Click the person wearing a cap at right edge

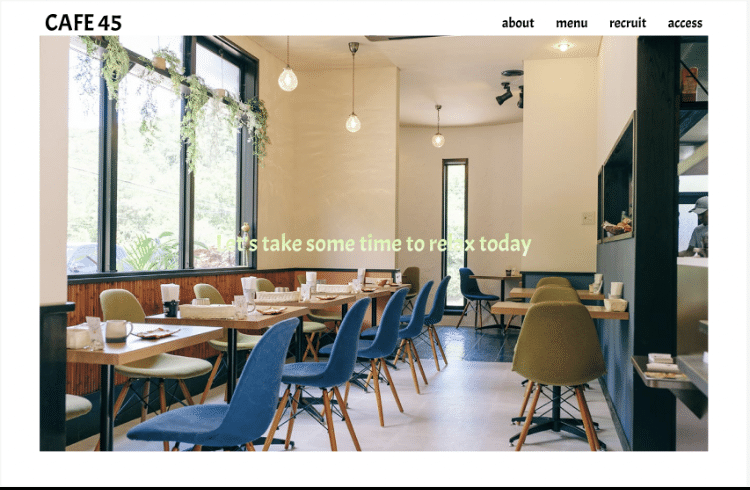(x=696, y=225)
